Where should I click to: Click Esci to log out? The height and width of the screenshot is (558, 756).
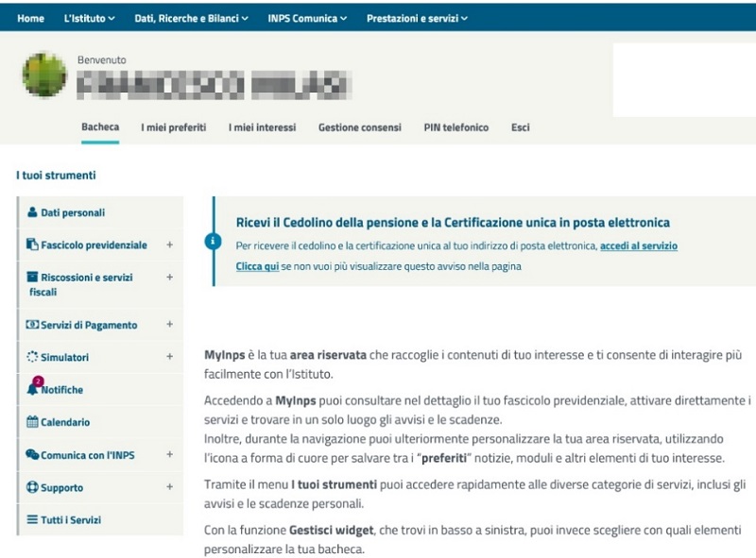pos(521,127)
